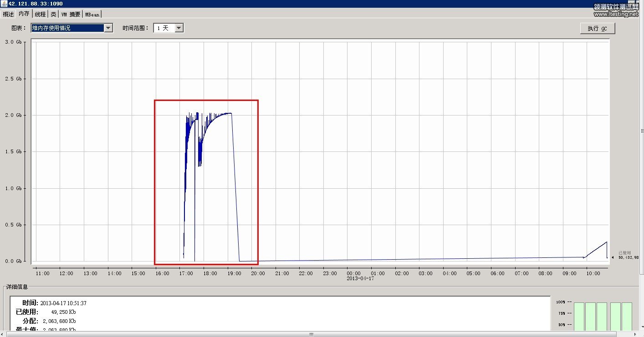Switch to the 概述 tab
The height and width of the screenshot is (337, 644).
point(8,14)
